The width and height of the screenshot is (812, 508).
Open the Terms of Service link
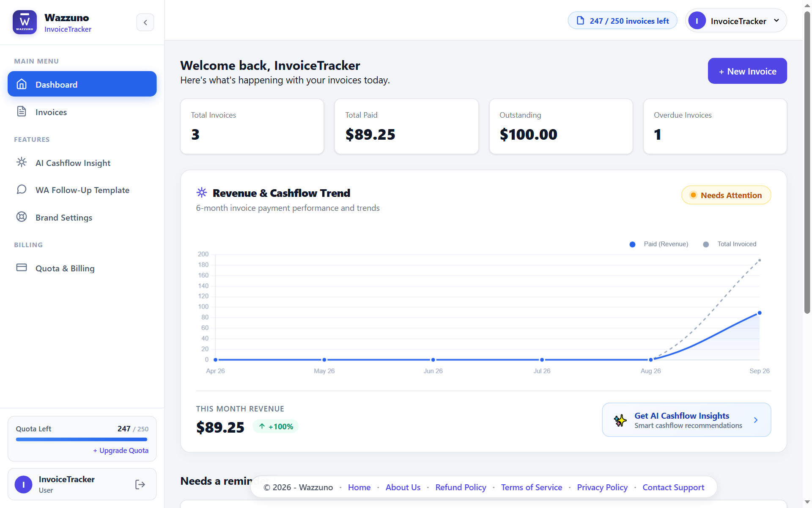(x=532, y=487)
